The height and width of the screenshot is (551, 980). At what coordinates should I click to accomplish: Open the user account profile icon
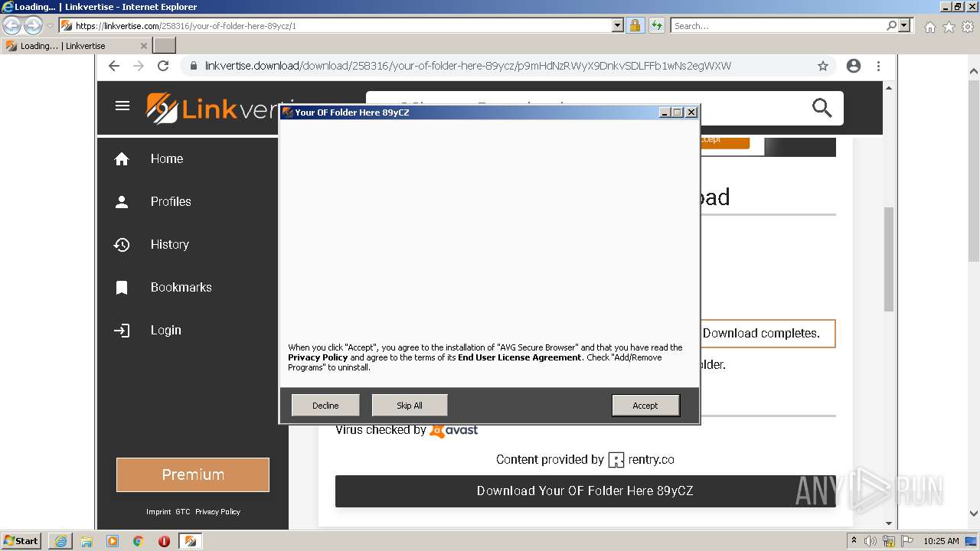pyautogui.click(x=854, y=66)
